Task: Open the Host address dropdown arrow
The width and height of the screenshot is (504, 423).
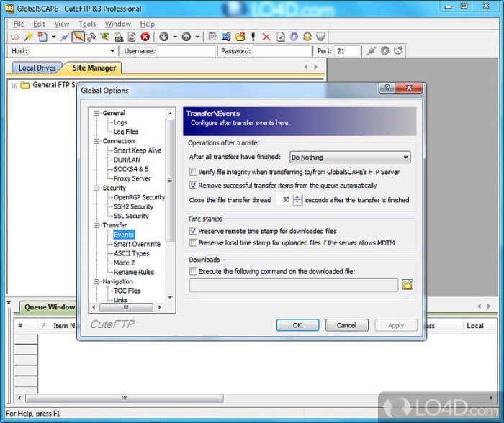Action: click(x=112, y=51)
